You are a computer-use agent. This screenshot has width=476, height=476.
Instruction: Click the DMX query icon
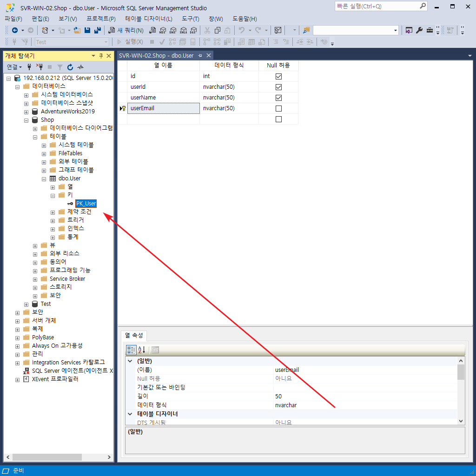point(173,30)
